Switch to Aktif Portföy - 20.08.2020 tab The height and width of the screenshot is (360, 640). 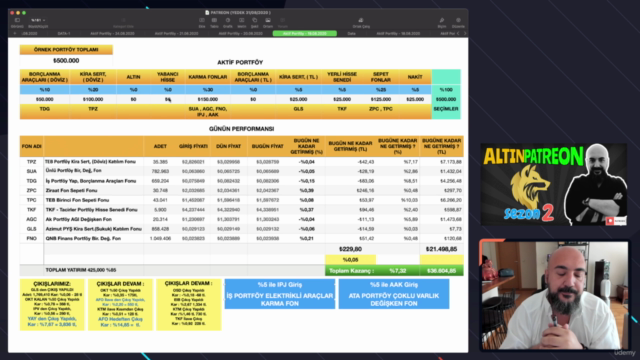click(240, 33)
